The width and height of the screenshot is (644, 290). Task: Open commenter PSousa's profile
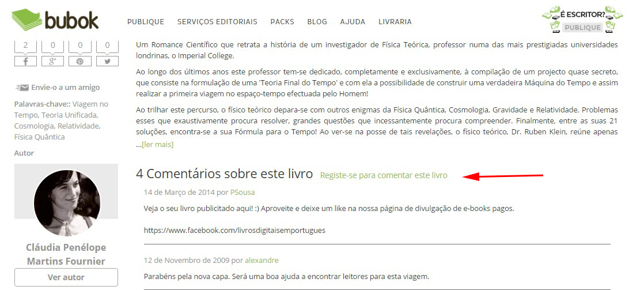(243, 192)
